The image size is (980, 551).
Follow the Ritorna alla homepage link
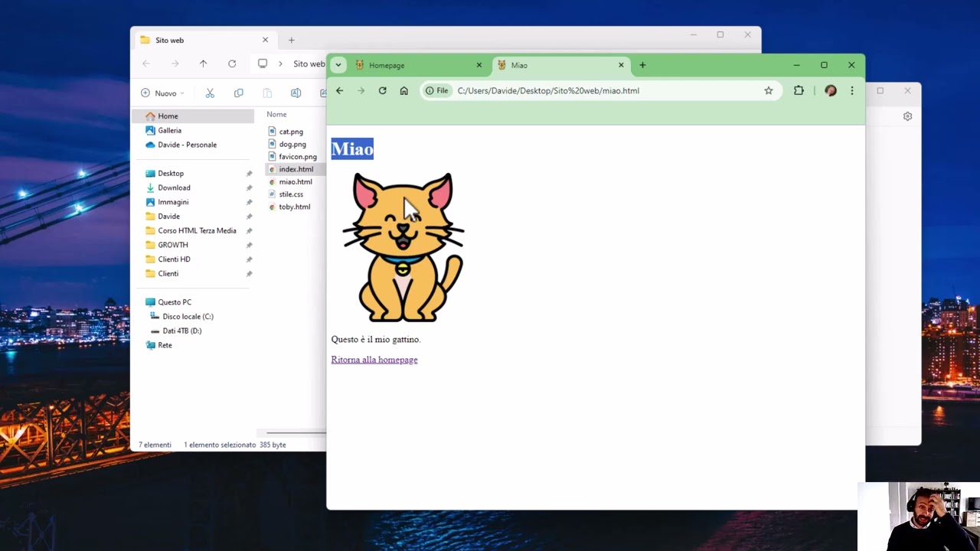(x=374, y=360)
